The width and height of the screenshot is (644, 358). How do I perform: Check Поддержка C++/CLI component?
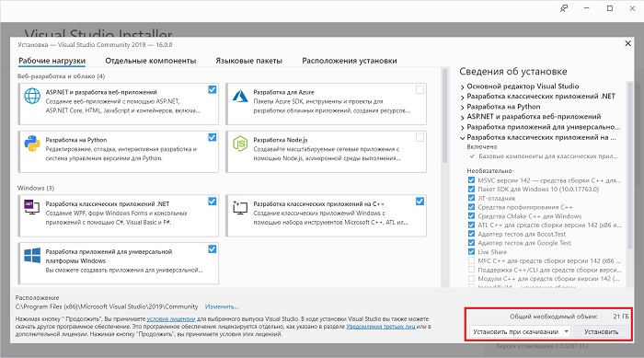[471, 270]
